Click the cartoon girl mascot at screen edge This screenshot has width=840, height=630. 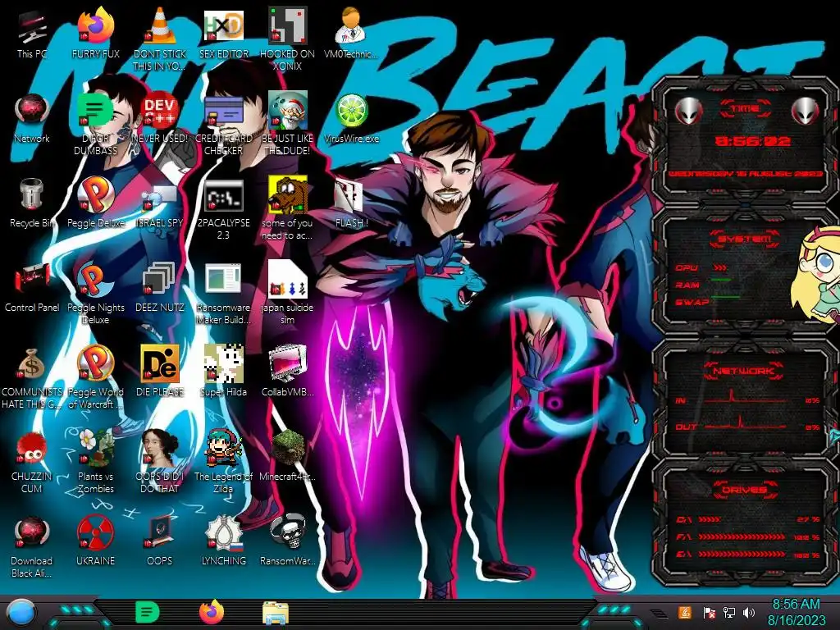[816, 275]
